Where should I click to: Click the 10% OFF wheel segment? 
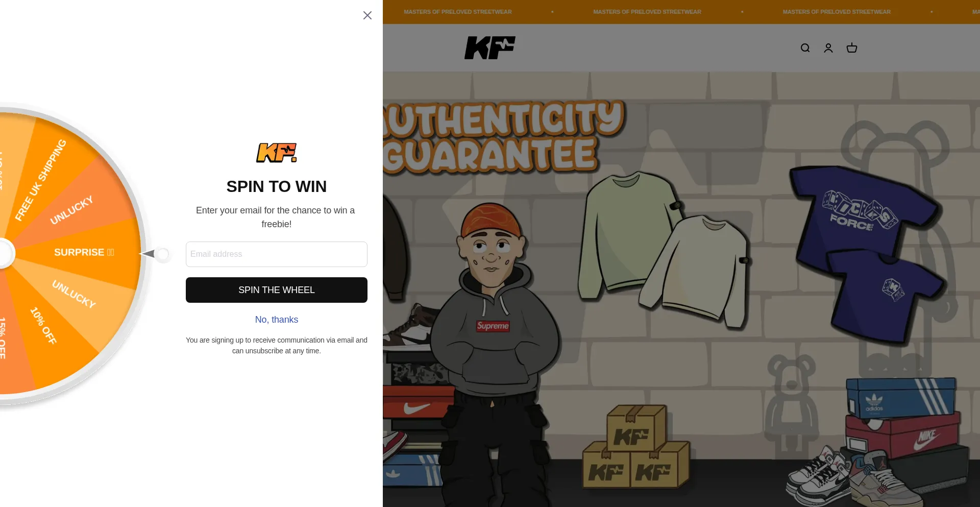coord(43,326)
